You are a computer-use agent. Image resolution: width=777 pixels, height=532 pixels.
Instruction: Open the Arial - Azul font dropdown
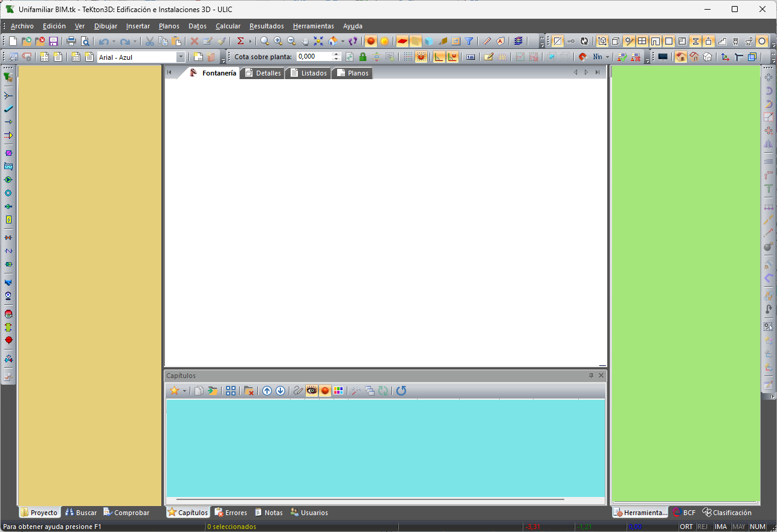[181, 57]
